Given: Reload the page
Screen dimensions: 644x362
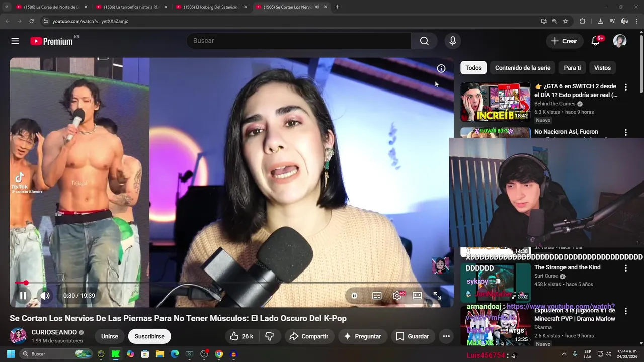Looking at the screenshot, I should point(31,21).
